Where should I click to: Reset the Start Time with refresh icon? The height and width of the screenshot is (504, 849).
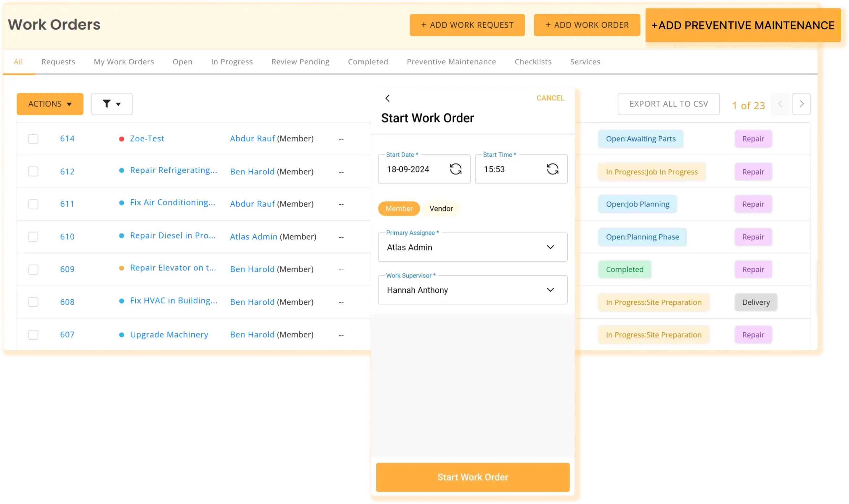click(x=553, y=169)
